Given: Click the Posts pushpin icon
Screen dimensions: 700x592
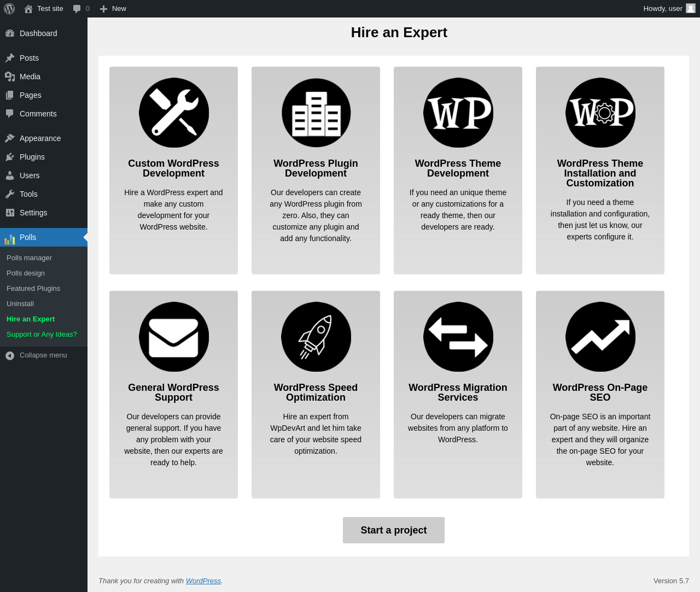Looking at the screenshot, I should click(10, 58).
